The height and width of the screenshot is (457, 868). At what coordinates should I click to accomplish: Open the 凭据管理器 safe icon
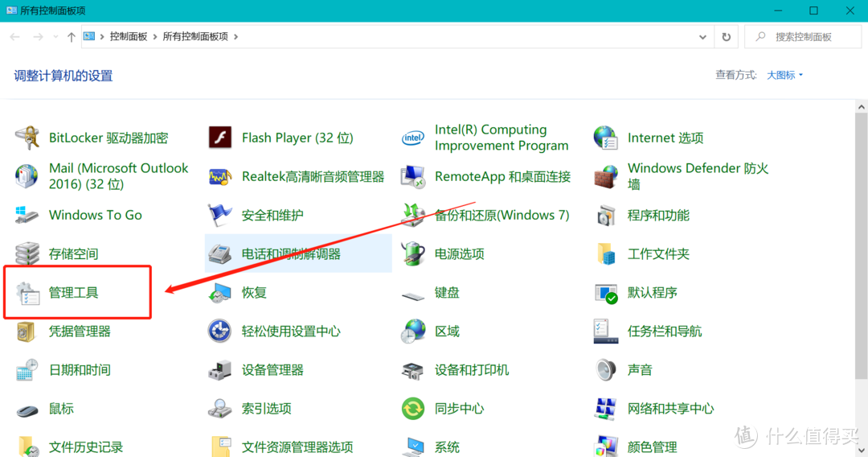(x=27, y=331)
